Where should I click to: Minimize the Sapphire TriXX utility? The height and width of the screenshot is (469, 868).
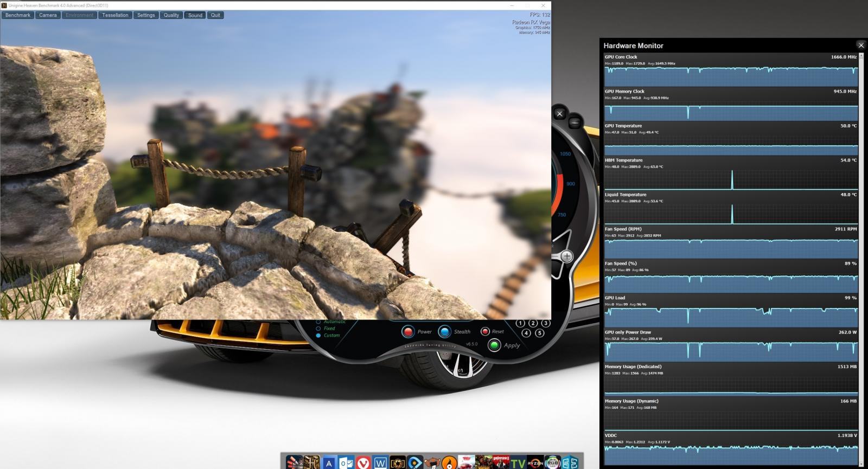575,123
